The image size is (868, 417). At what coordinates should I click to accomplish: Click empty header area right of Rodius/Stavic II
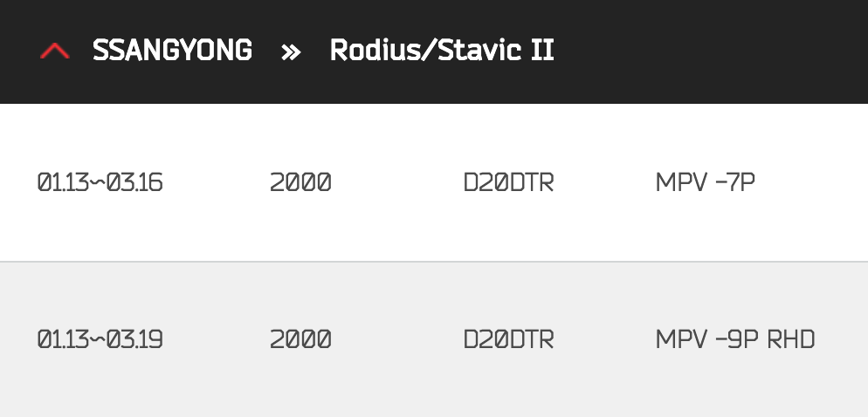707,51
